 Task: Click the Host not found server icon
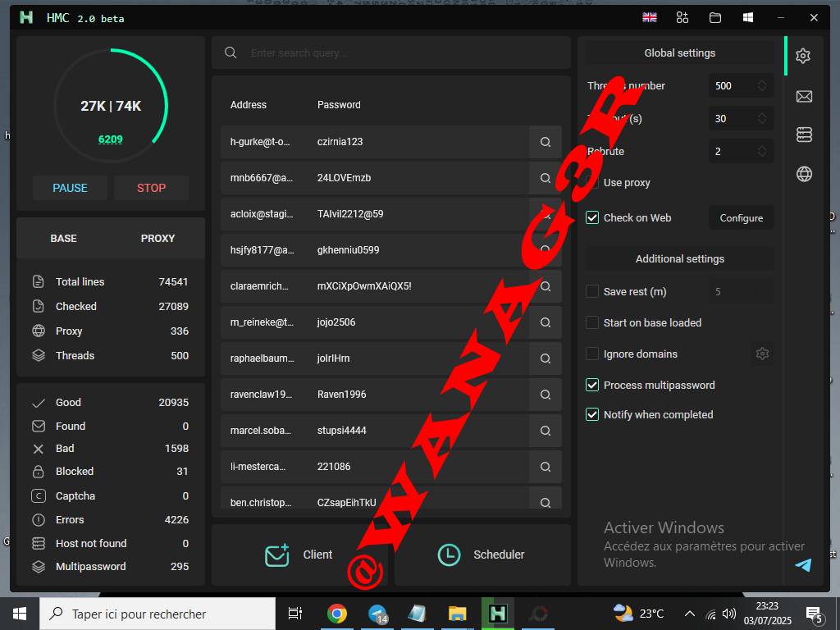coord(38,543)
